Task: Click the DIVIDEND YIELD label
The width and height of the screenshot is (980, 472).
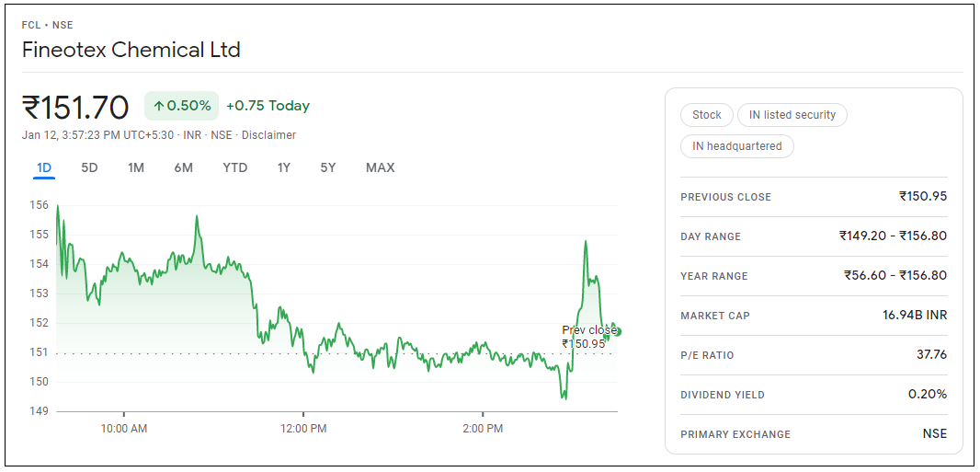Action: [x=723, y=395]
